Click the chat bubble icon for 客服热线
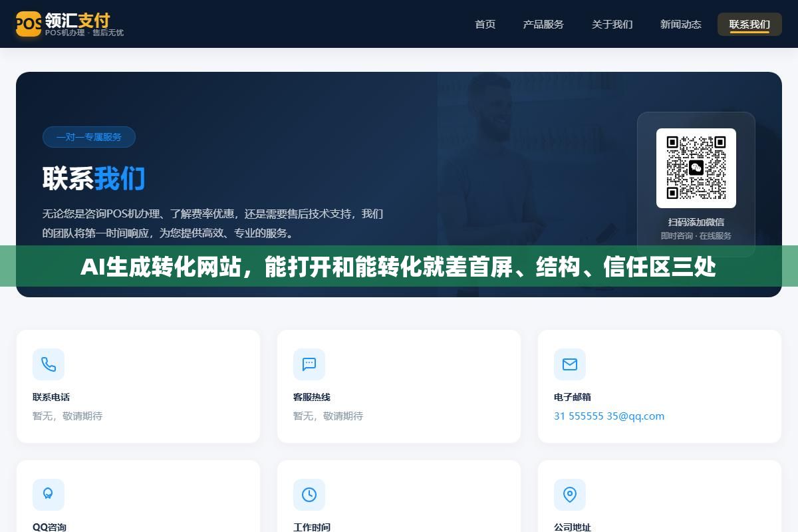Screen dimensions: 798x532 pos(309,364)
